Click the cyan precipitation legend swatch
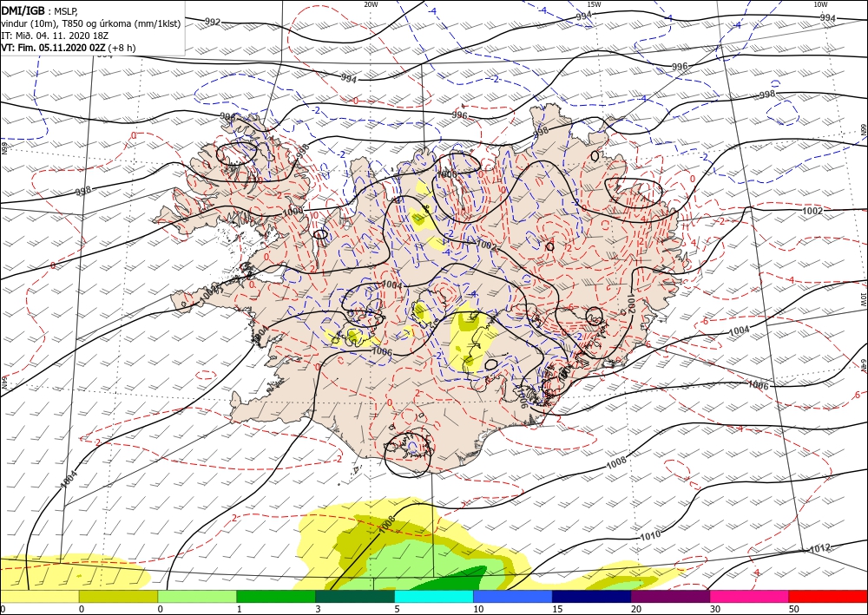Image resolution: width=868 pixels, height=615 pixels. tap(434, 596)
